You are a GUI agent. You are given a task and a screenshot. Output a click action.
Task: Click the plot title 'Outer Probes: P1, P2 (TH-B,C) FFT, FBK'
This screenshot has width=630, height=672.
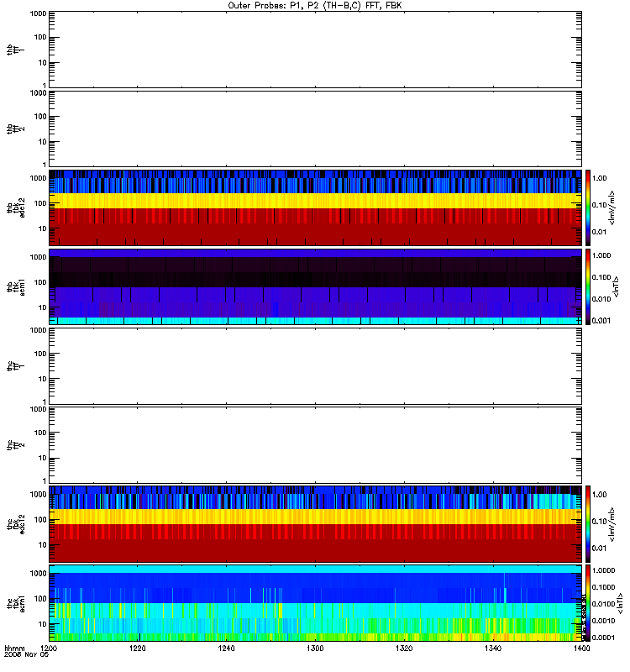(x=315, y=6)
